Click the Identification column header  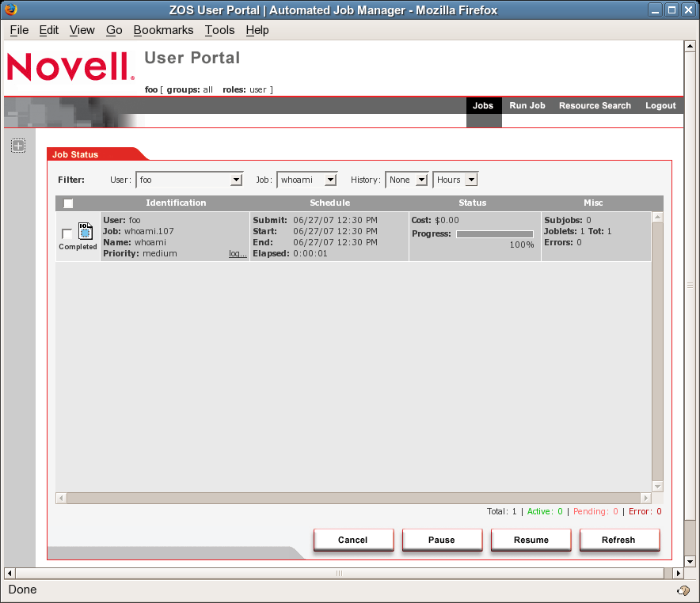176,203
